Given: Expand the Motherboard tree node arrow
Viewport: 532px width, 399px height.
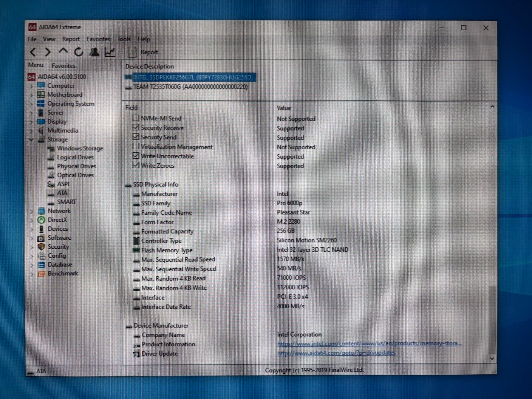Looking at the screenshot, I should click(x=32, y=95).
